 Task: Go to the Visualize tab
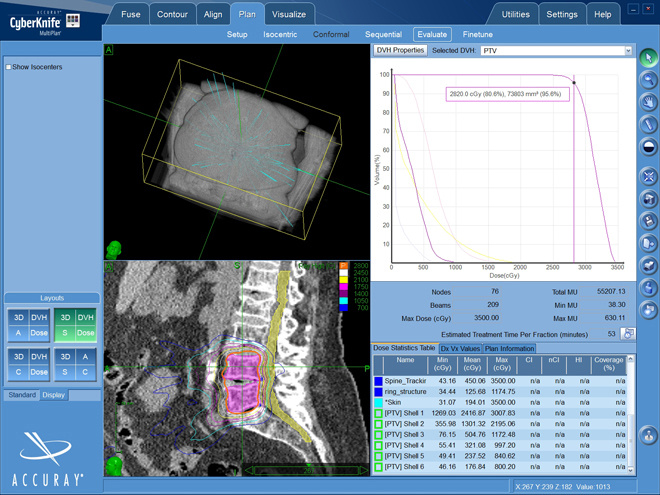click(289, 14)
